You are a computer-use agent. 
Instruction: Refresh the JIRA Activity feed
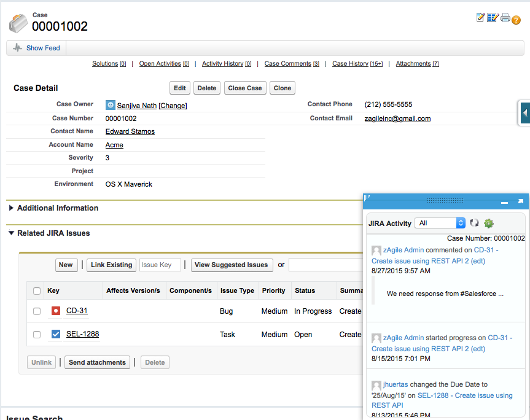pyautogui.click(x=474, y=223)
